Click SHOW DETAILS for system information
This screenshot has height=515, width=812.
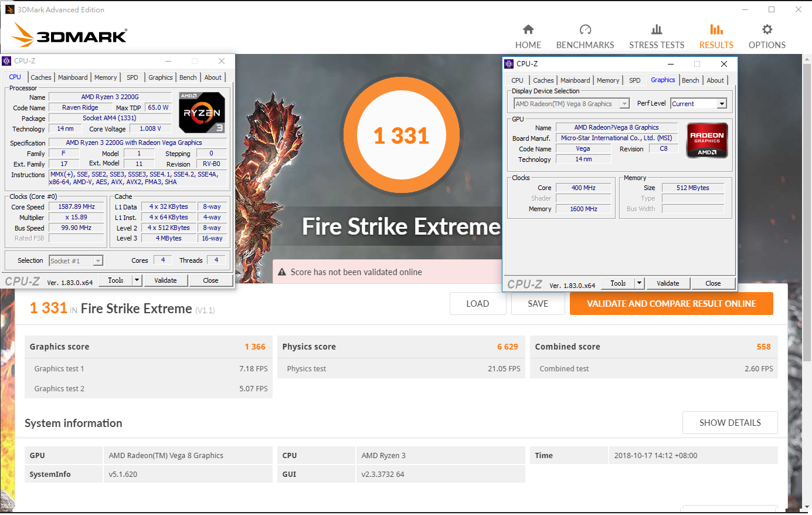click(730, 422)
